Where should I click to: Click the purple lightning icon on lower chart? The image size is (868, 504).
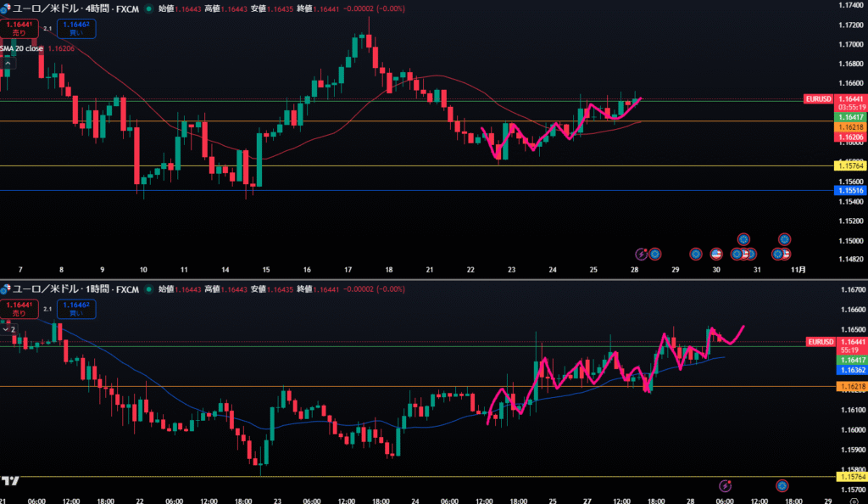[726, 485]
